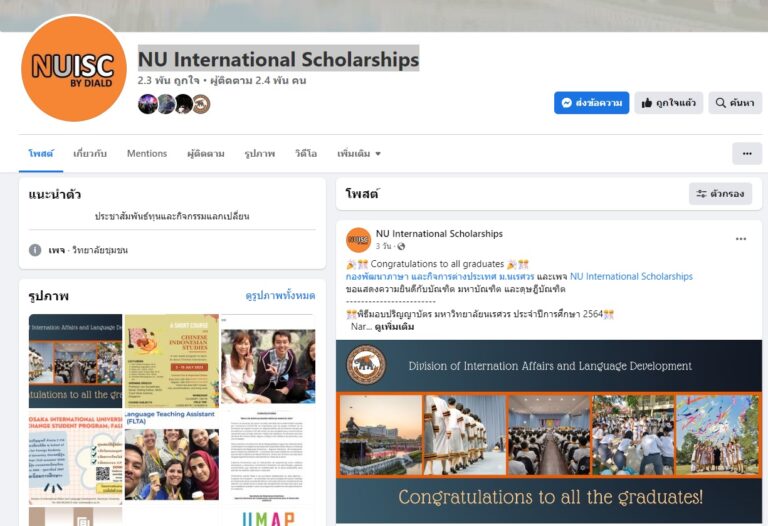Click the globe privacy icon on the post

click(x=401, y=246)
